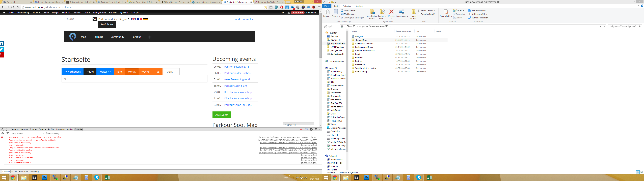
Task: Toggle DevTools device mode icon
Action: [7, 130]
